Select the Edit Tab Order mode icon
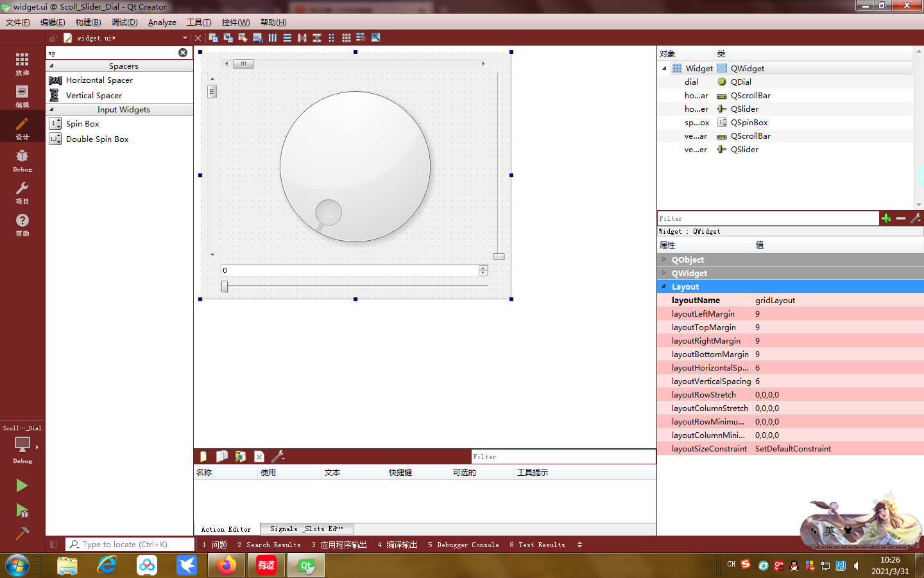 point(257,37)
